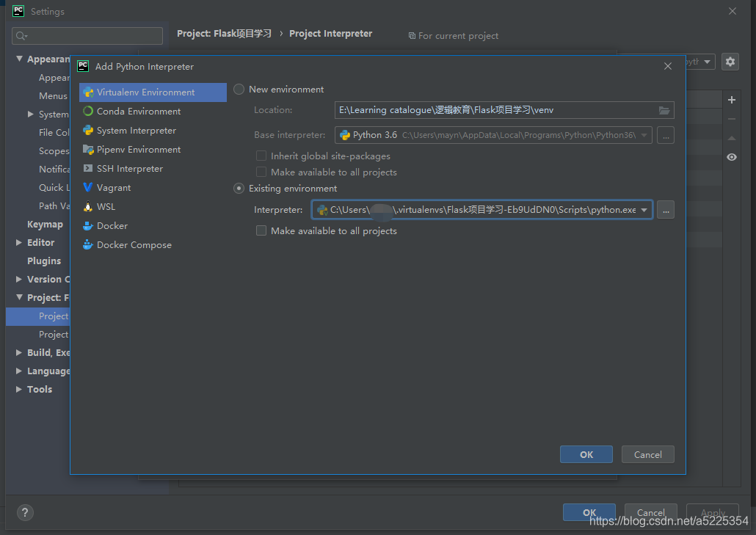This screenshot has width=756, height=535.
Task: Click Settings window OK button
Action: tap(589, 512)
